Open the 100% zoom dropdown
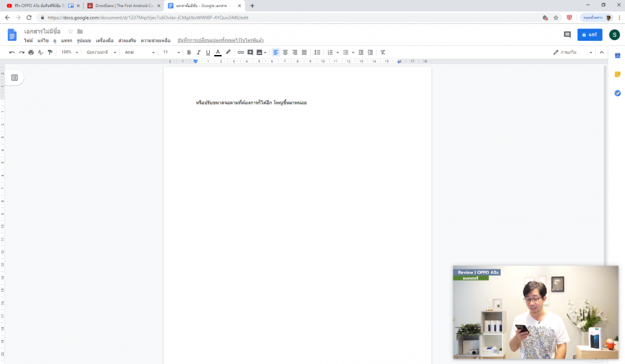Screen dimensions: 625x364 [69, 52]
